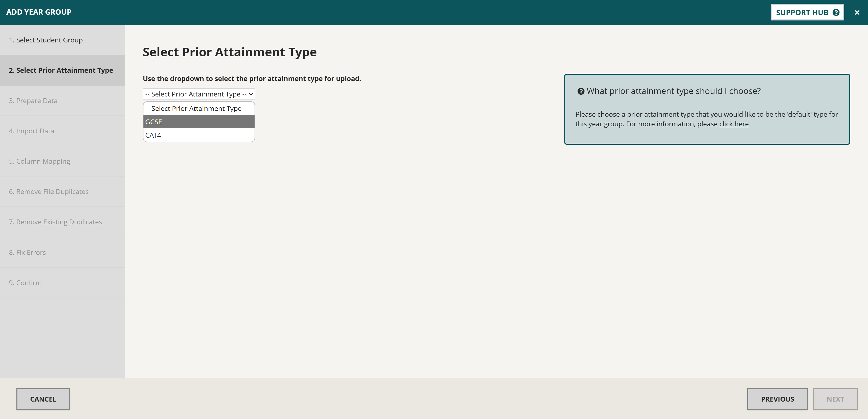Screen dimensions: 868x419
Task: Close the Add Year Group dialog
Action: [857, 12]
